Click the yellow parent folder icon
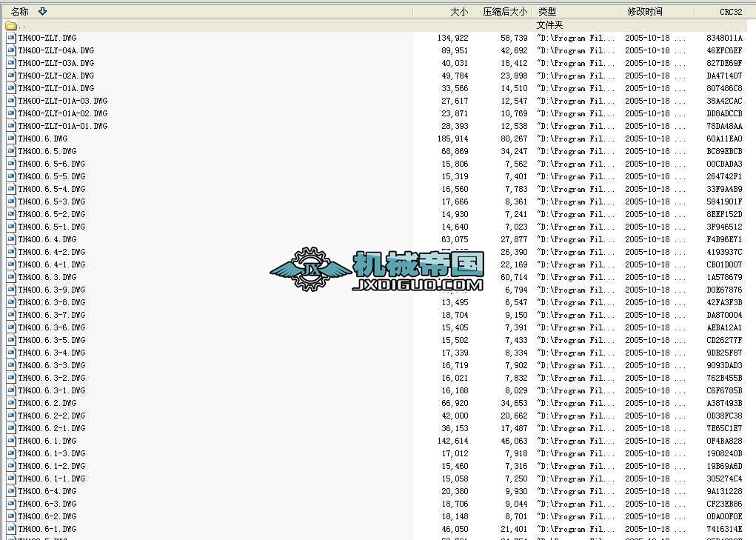The width and height of the screenshot is (756, 540). (x=10, y=25)
